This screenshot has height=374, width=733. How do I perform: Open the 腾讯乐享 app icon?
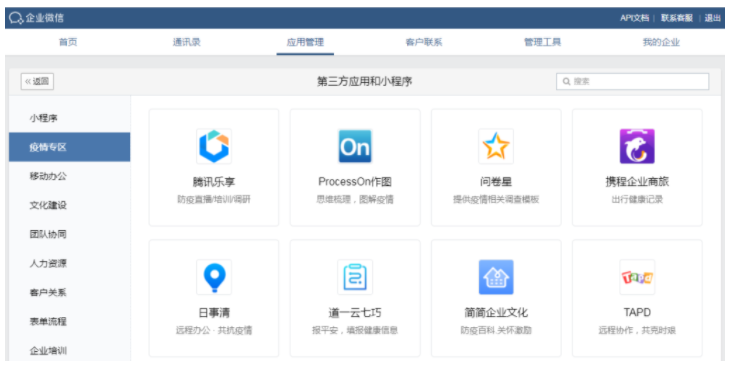tap(214, 146)
